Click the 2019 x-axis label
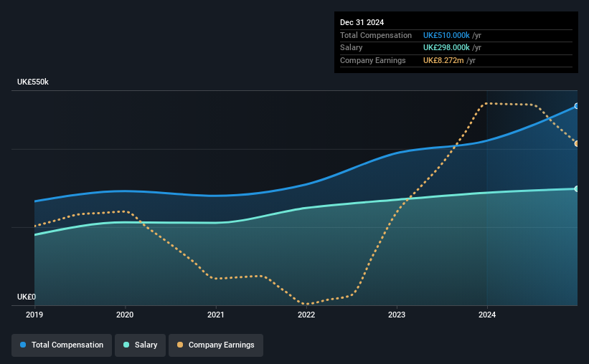Viewport: 589px width, 364px height. pyautogui.click(x=34, y=315)
